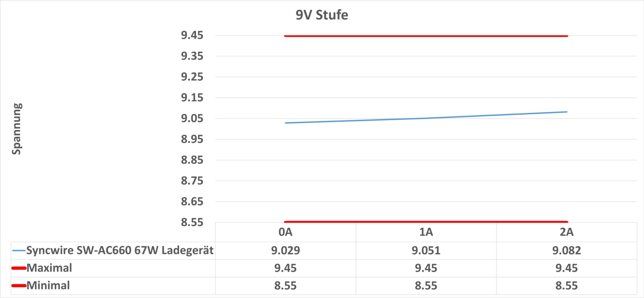Select the "Maximal" legend label
644x298 pixels.
[49, 268]
